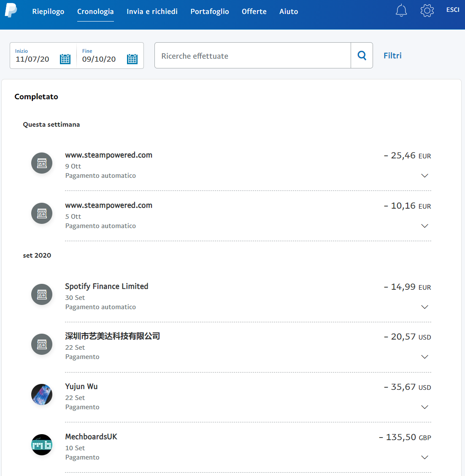
Task: Click the MechboardsUK avatar
Action: coord(42,445)
